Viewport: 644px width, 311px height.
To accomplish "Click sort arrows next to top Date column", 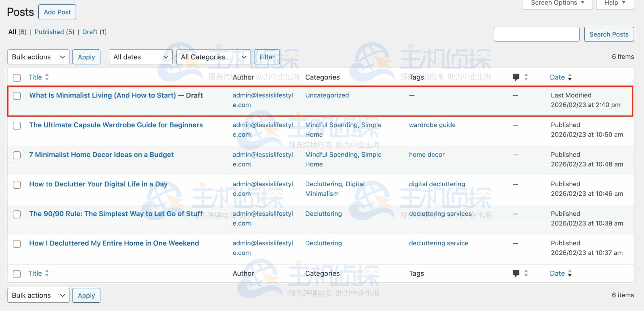I will (x=570, y=77).
